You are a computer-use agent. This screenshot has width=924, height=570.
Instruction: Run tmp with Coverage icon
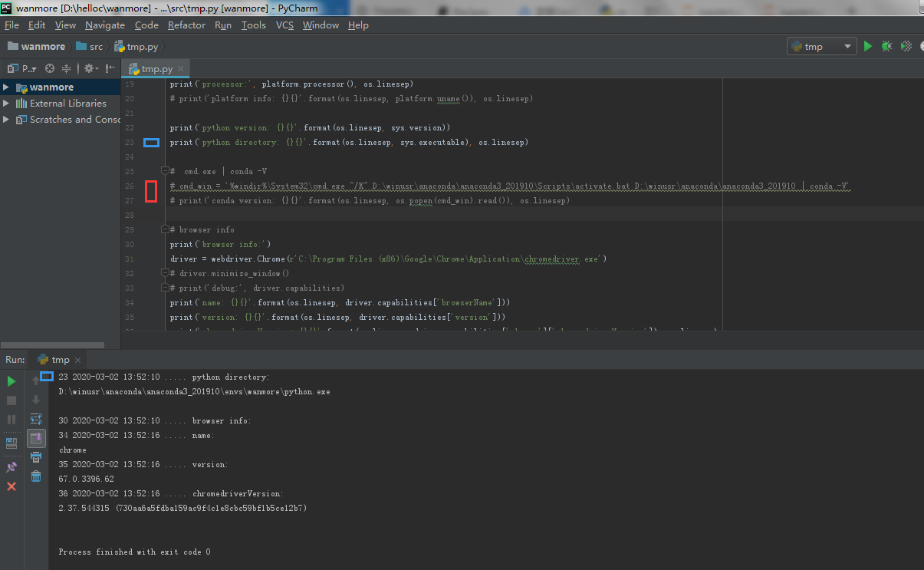(x=906, y=46)
